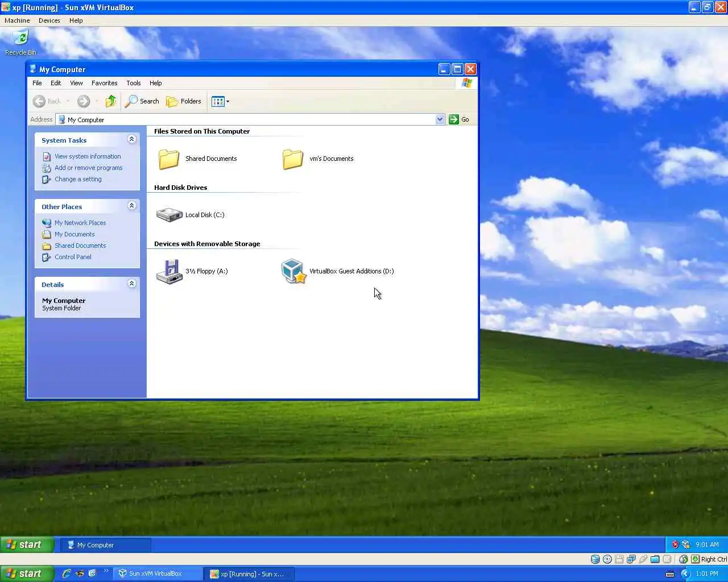Open the Favorites menu
The width and height of the screenshot is (728, 582).
[x=105, y=83]
